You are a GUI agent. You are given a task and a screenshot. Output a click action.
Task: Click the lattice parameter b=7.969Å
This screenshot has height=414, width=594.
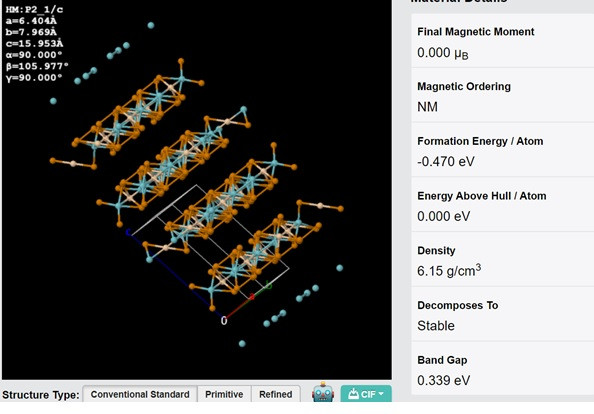click(x=31, y=32)
